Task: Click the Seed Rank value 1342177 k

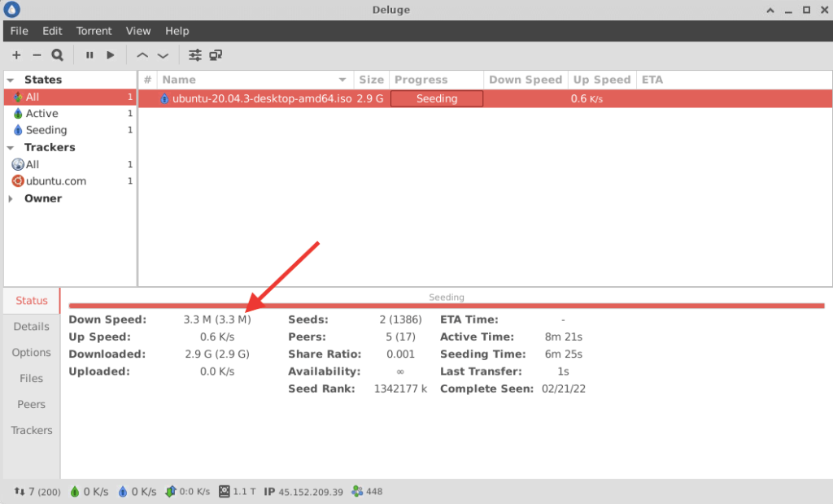Action: coord(400,389)
